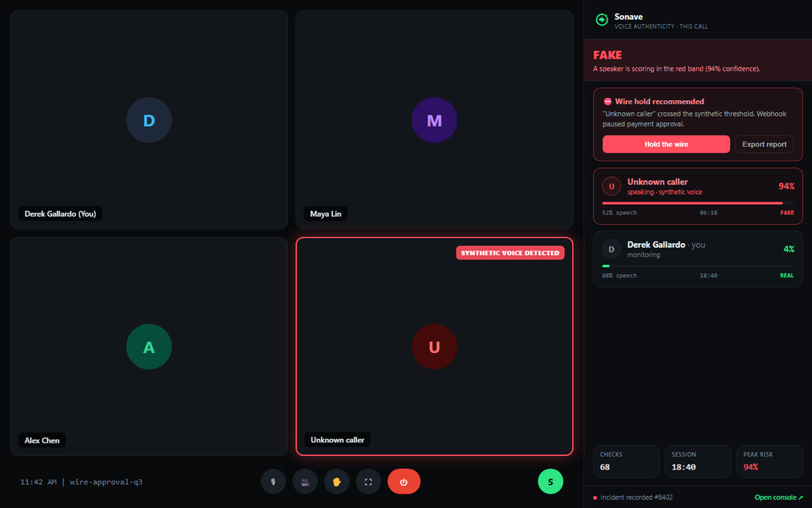Click the 88% speech value for Derek Gallardo
Screen dimensions: 812x508
[620, 275]
